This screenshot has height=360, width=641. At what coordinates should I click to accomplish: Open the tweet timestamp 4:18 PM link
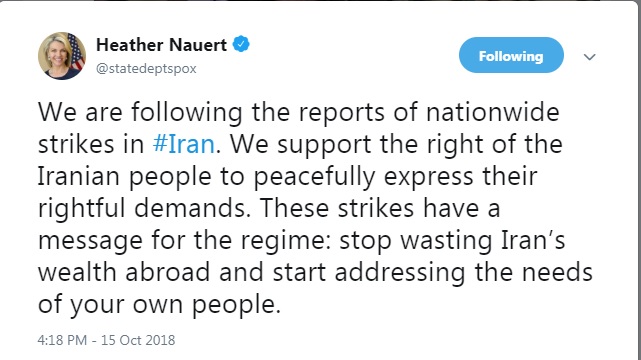[x=62, y=340]
